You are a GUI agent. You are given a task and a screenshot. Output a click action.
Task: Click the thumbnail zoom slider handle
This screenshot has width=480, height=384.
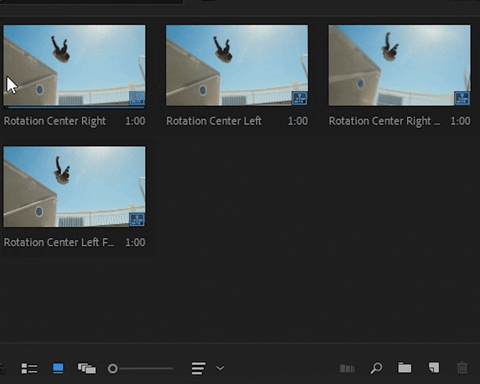[x=113, y=368]
